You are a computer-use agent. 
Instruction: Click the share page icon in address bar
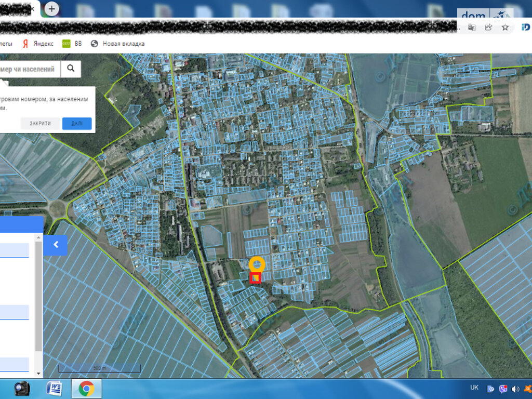point(488,28)
